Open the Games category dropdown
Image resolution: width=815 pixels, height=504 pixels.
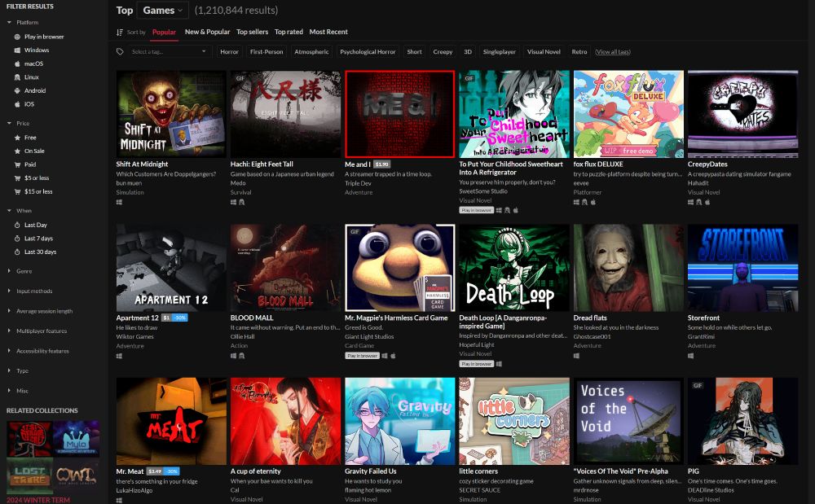pyautogui.click(x=163, y=11)
